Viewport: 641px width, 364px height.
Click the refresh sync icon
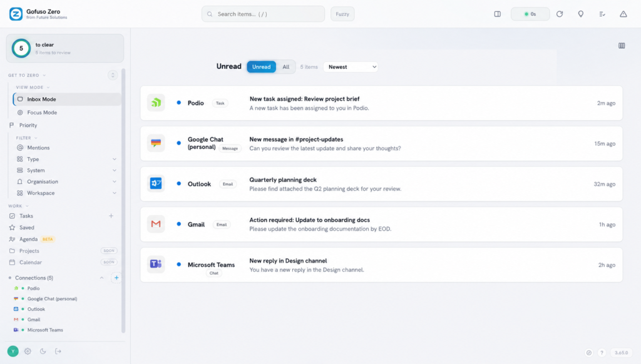pos(560,14)
